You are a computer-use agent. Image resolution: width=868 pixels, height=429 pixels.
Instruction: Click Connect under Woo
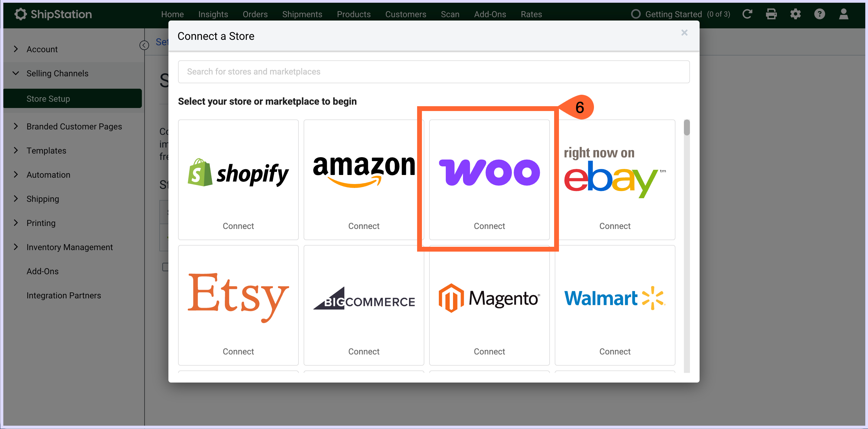click(x=489, y=226)
